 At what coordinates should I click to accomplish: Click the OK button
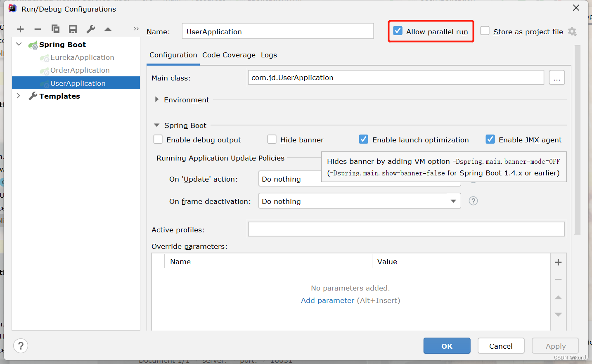447,346
